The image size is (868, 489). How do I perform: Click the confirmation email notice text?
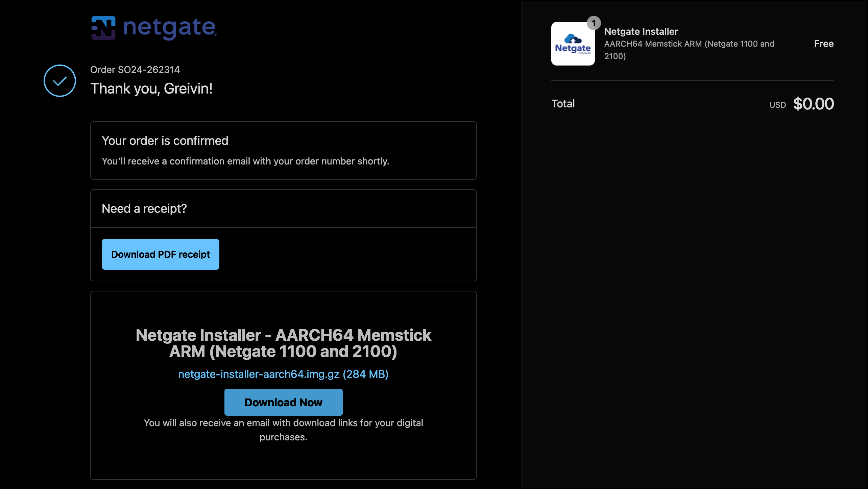tap(245, 161)
